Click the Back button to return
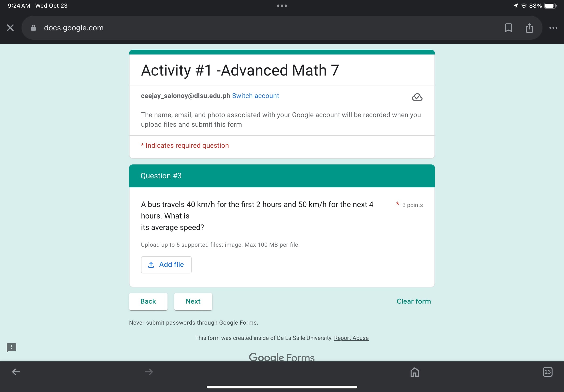Screen dimensions: 564x392 [x=149, y=301]
